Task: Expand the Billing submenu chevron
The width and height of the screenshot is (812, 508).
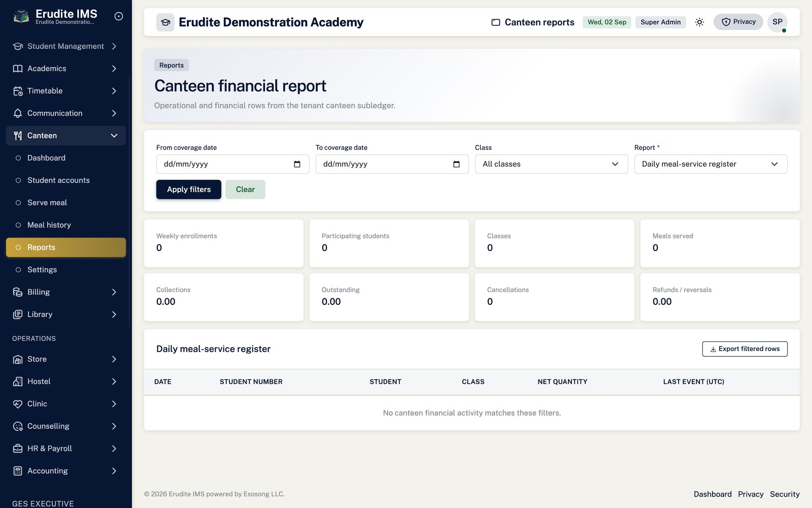Action: [x=114, y=292]
